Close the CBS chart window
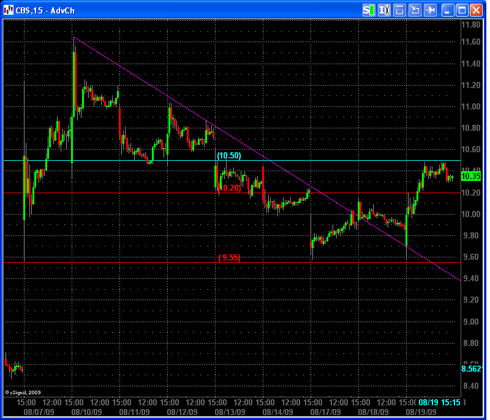The image size is (490, 420). [x=476, y=10]
